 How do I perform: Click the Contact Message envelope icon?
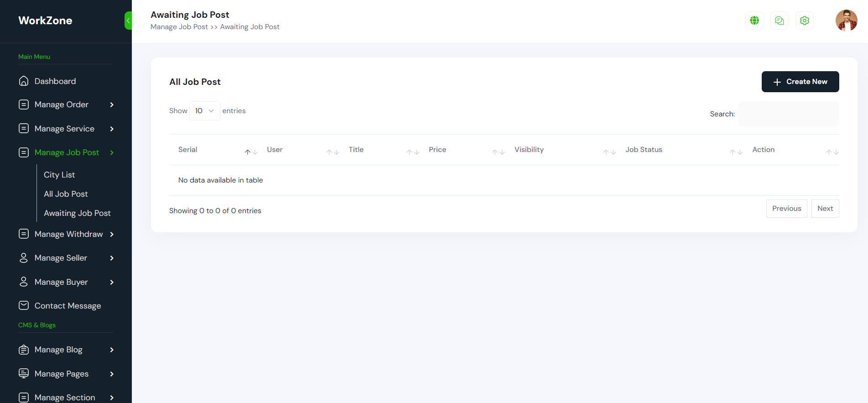(24, 305)
